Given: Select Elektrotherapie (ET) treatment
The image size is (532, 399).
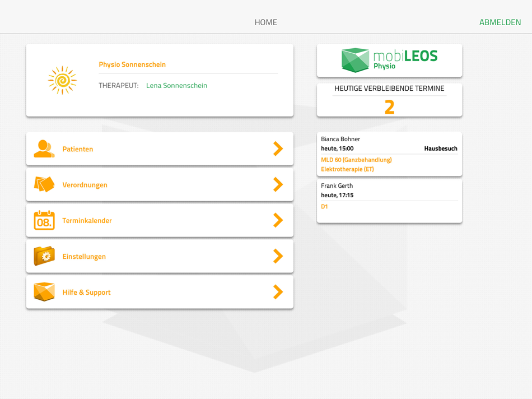Looking at the screenshot, I should [x=347, y=169].
